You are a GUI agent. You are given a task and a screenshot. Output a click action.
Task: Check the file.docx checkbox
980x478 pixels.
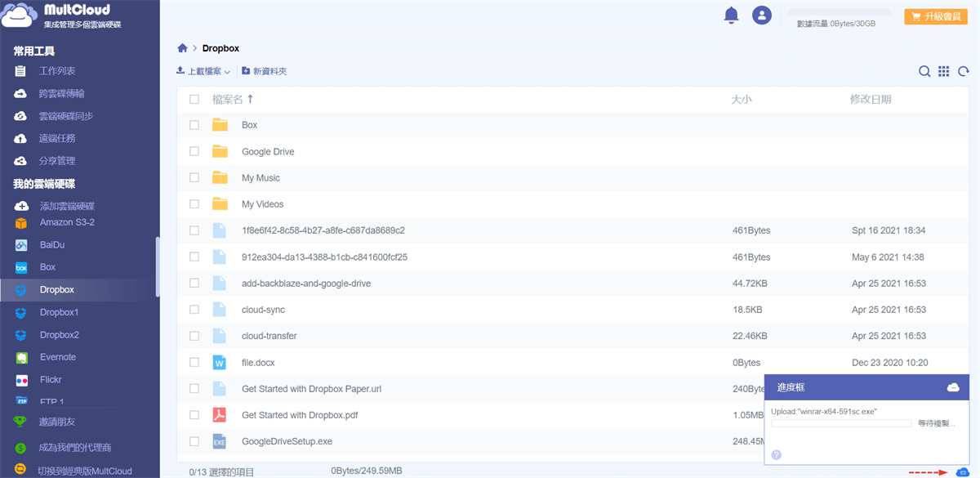click(x=194, y=362)
